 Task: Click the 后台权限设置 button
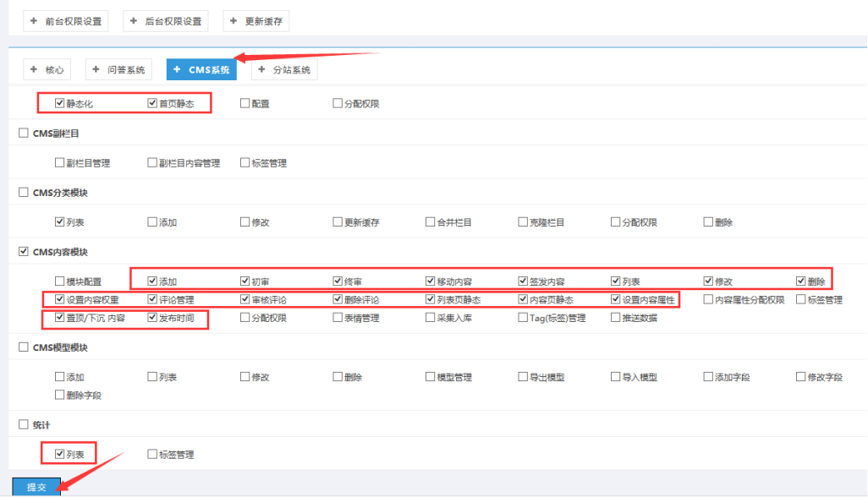pyautogui.click(x=166, y=21)
